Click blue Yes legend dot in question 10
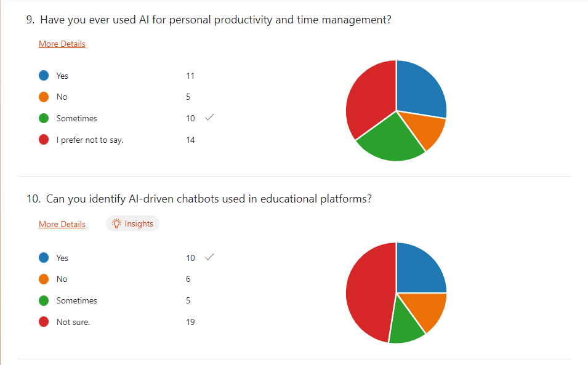Image resolution: width=588 pixels, height=365 pixels. pyautogui.click(x=44, y=258)
